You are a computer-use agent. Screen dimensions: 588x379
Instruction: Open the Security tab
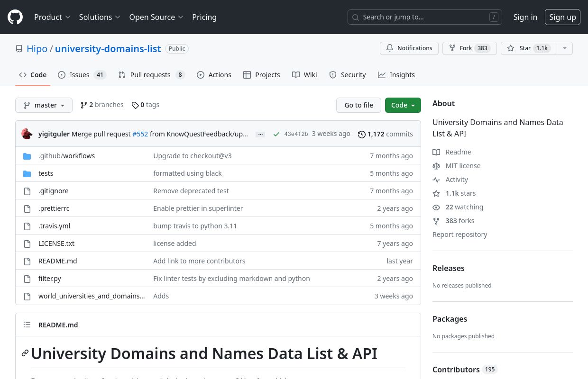tap(348, 75)
